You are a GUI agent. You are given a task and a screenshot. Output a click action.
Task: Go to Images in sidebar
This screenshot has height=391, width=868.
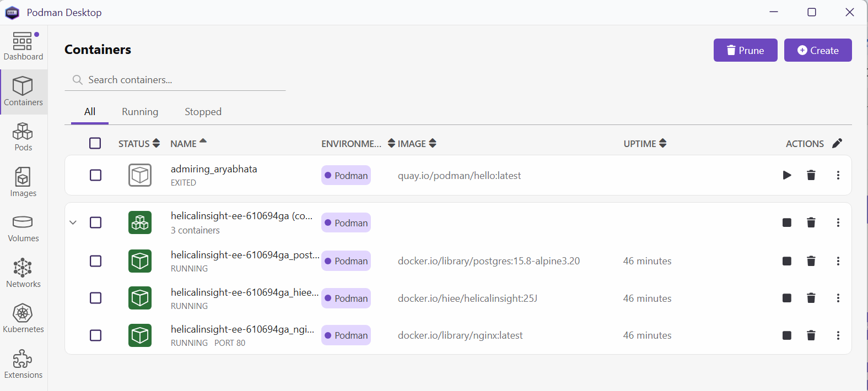click(23, 183)
